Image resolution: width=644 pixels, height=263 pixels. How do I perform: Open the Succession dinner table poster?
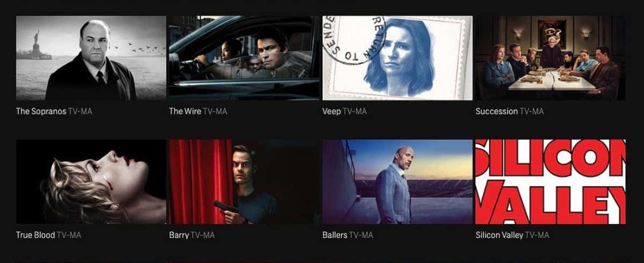click(550, 58)
